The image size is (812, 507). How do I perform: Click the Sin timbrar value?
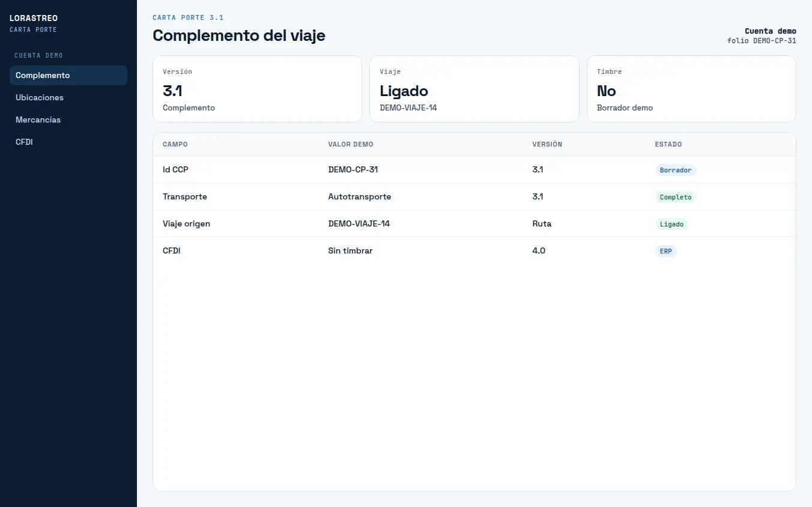click(350, 251)
